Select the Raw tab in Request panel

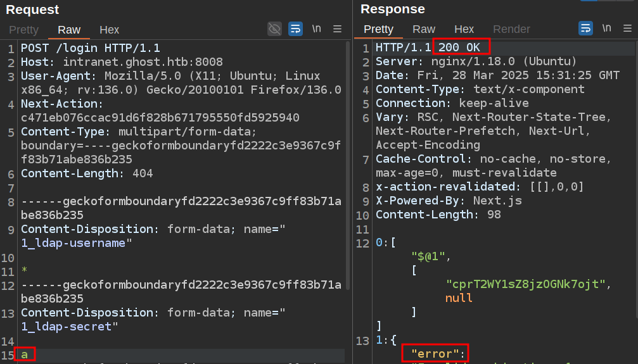click(x=69, y=30)
